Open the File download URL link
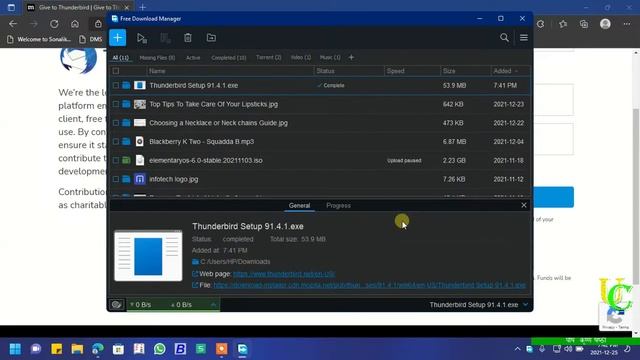The image size is (640, 360). 369,285
